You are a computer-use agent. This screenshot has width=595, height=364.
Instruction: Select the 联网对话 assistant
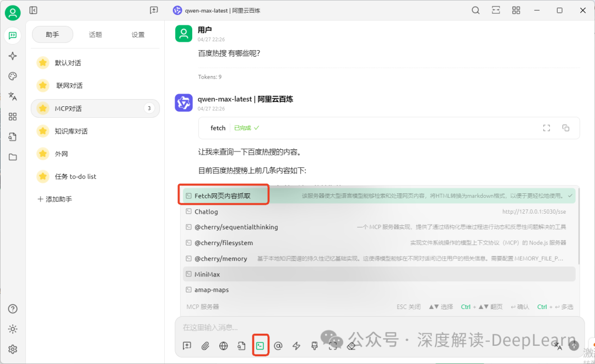point(95,85)
